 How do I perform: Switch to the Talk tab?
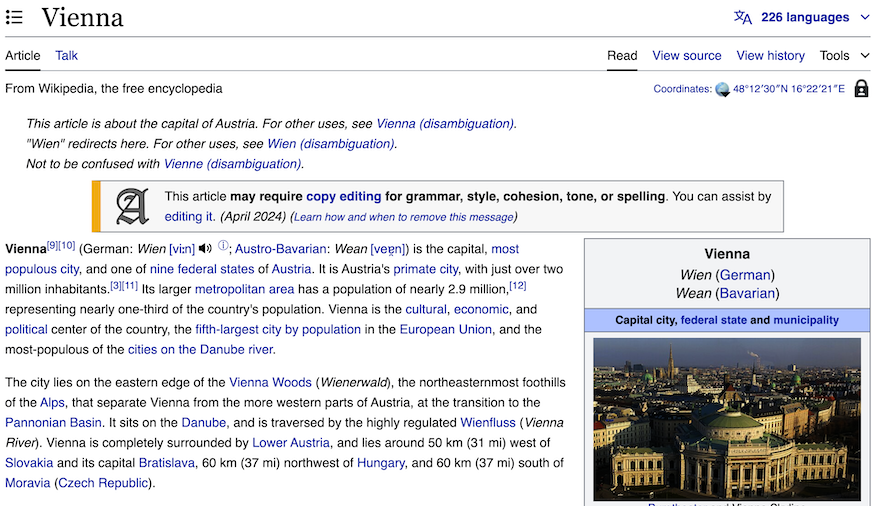66,56
